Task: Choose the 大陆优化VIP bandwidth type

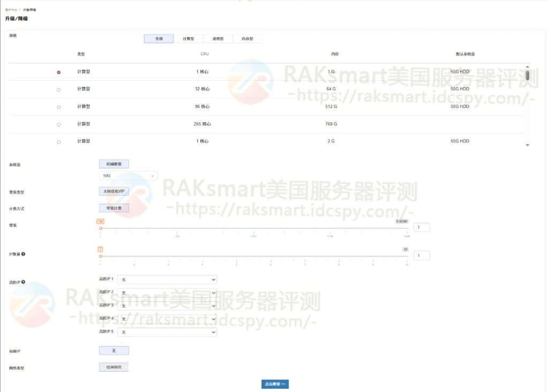Action: 114,191
